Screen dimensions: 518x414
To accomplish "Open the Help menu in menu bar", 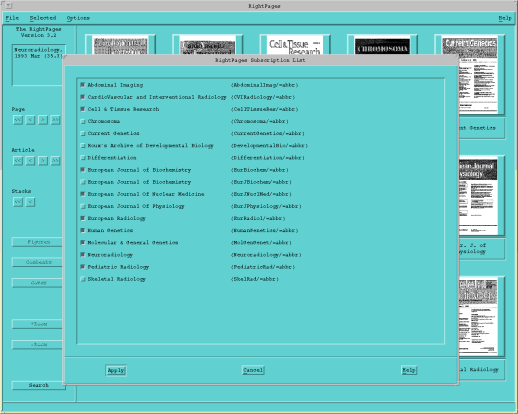I will pyautogui.click(x=505, y=18).
